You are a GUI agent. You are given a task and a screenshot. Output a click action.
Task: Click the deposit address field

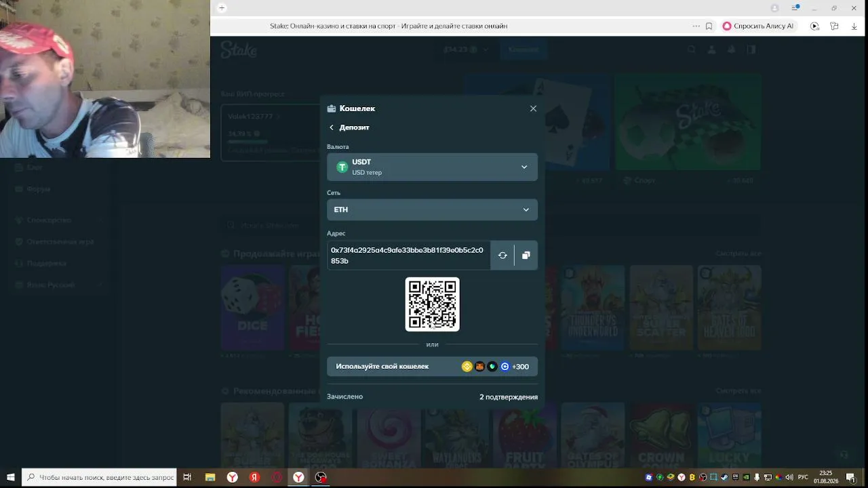(408, 256)
